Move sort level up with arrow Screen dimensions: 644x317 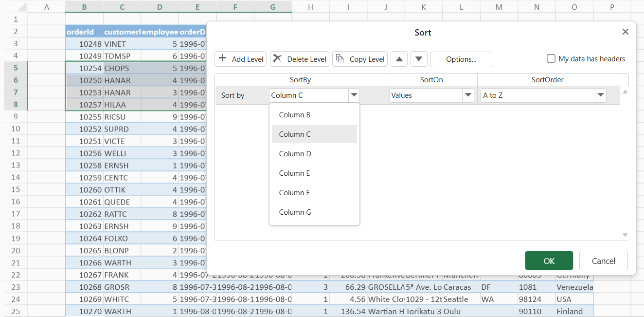[x=399, y=59]
